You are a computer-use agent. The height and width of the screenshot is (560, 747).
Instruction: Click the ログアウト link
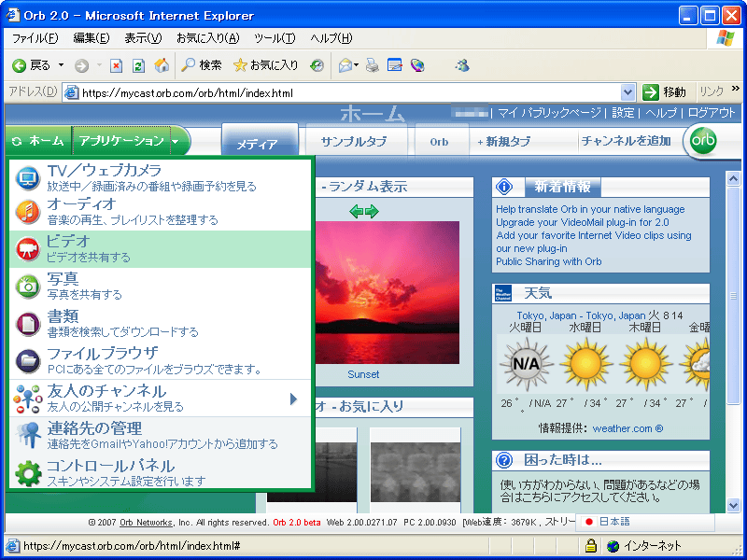point(712,113)
